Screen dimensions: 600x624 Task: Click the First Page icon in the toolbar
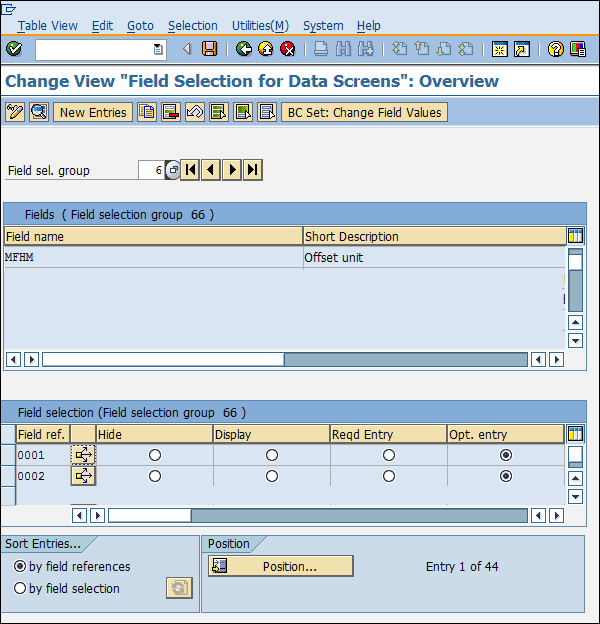pos(399,49)
